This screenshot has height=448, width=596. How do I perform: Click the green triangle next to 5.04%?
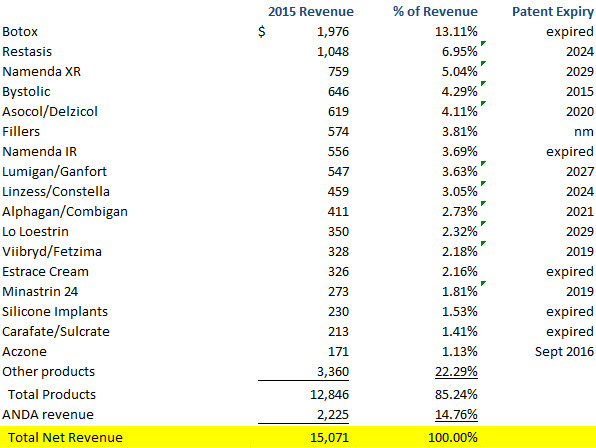(x=483, y=63)
